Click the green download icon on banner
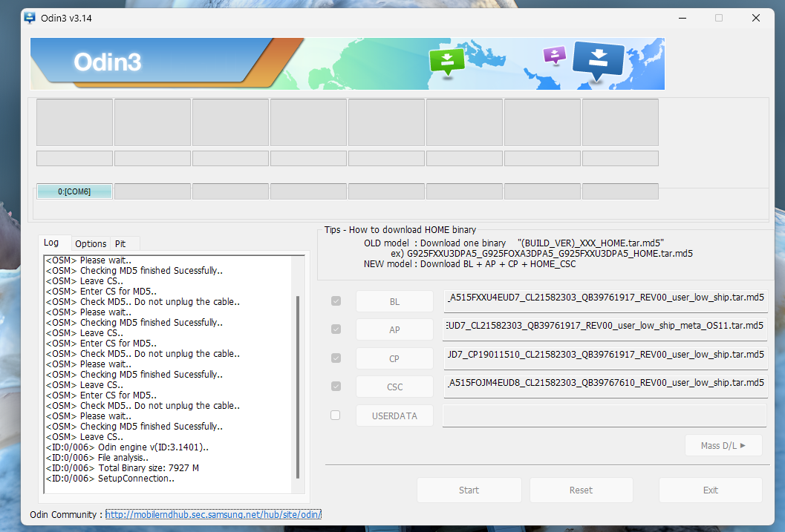 click(446, 62)
